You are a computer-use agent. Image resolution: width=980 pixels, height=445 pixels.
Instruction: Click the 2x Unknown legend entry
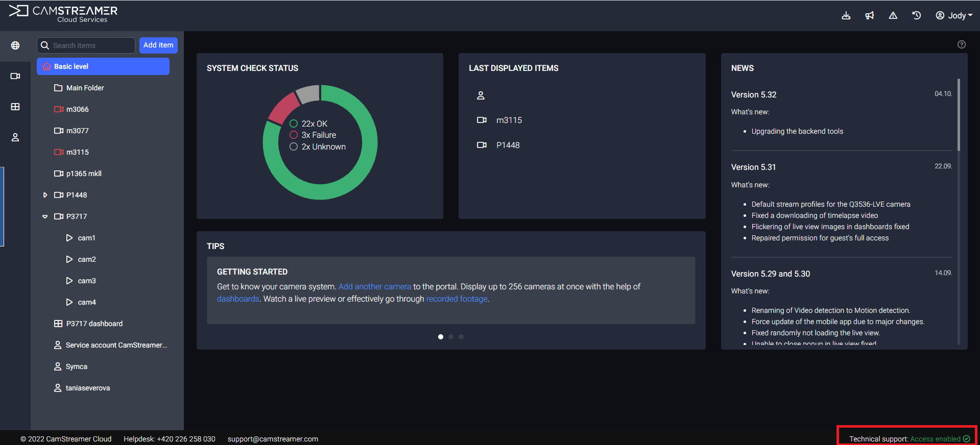point(318,146)
